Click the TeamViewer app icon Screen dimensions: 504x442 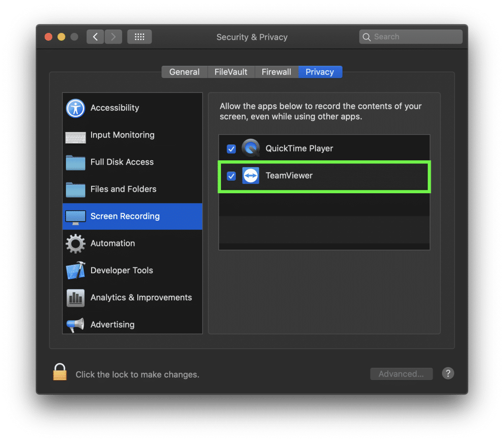pyautogui.click(x=251, y=176)
